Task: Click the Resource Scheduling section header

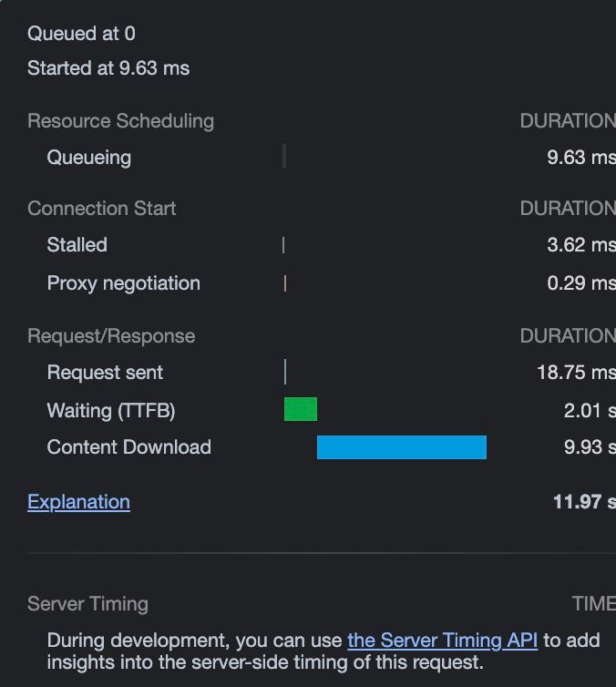Action: click(x=121, y=121)
